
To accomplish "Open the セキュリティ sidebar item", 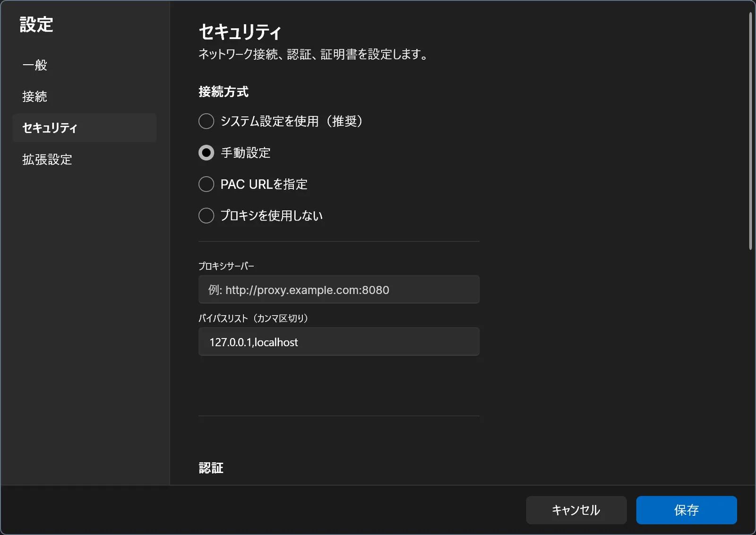I will (85, 128).
